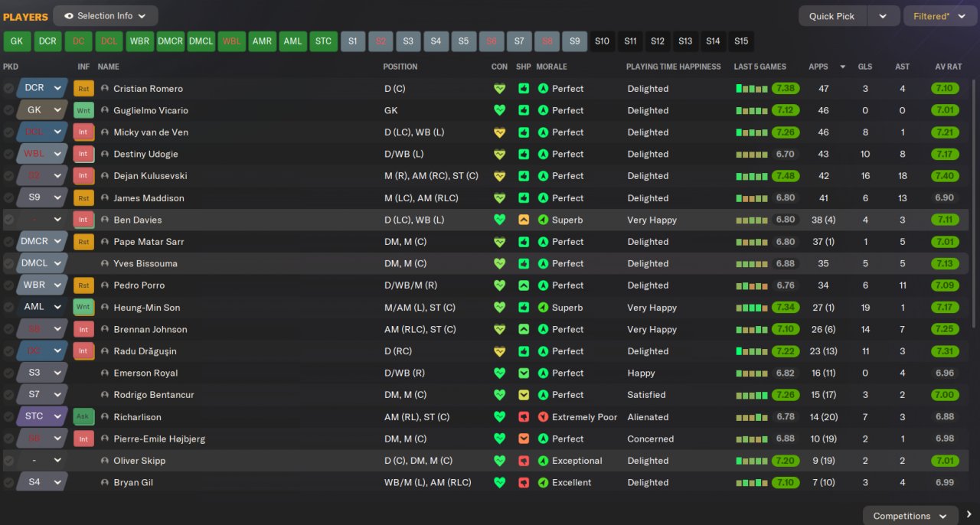Select the S15 substitute slot tab
This screenshot has width=980, height=525.
click(740, 41)
